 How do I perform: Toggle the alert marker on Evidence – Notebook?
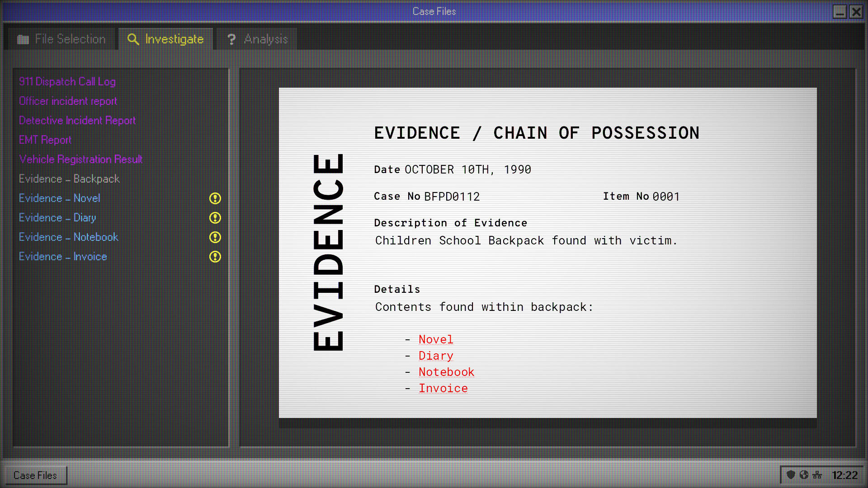click(x=215, y=237)
